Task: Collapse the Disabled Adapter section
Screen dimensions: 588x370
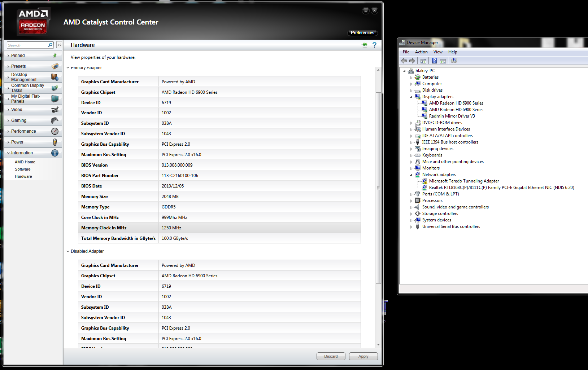Action: (x=67, y=251)
